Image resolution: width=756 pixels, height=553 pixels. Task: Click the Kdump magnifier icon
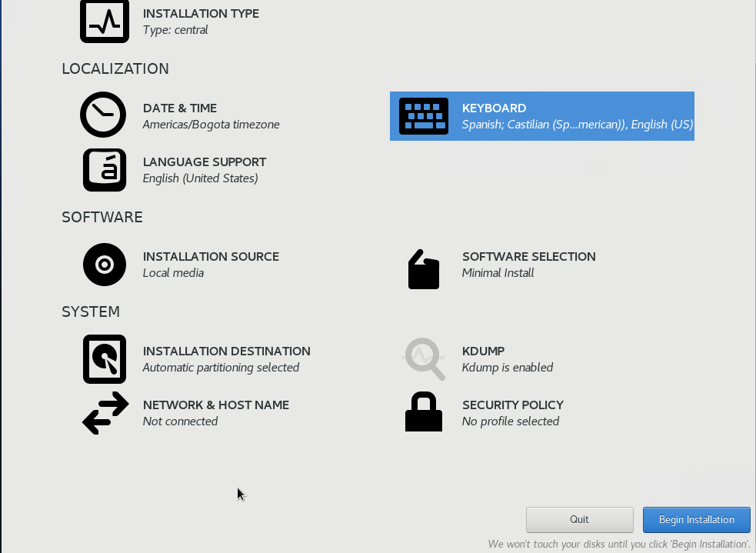[424, 359]
